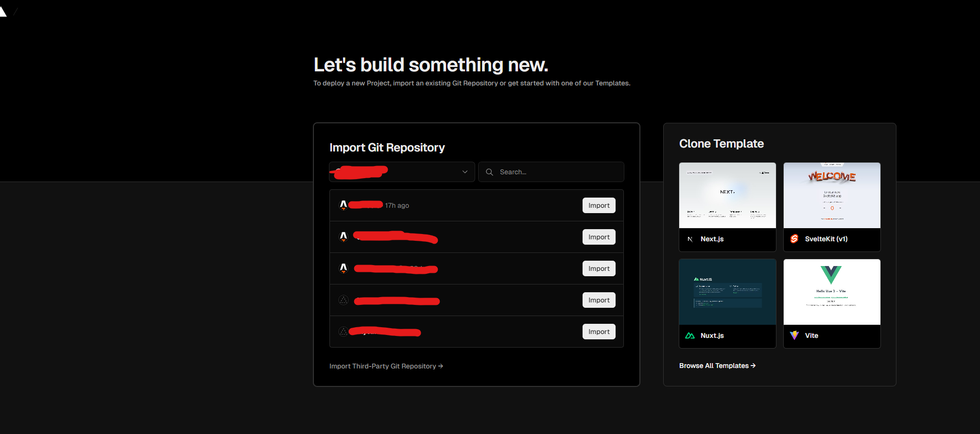The height and width of the screenshot is (434, 980).
Task: Click the repository Search field
Action: point(551,172)
